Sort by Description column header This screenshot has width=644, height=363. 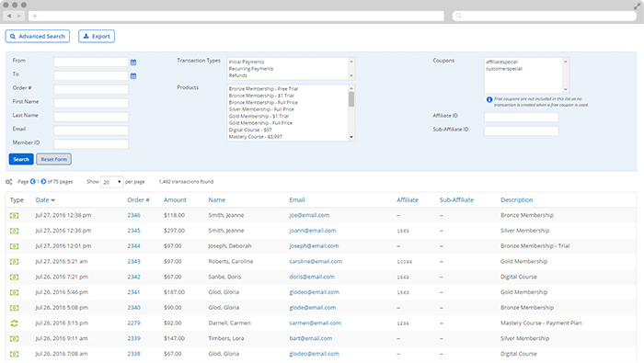[x=517, y=199]
